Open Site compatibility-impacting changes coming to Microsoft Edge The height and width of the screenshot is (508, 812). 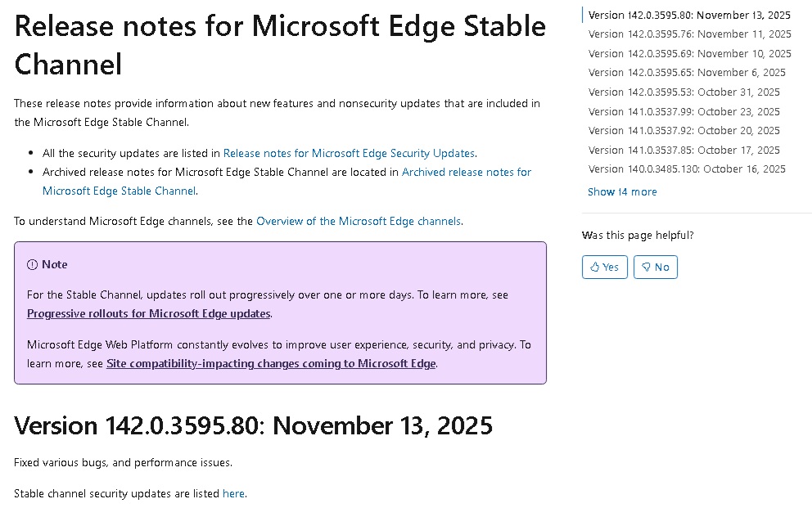pyautogui.click(x=271, y=363)
